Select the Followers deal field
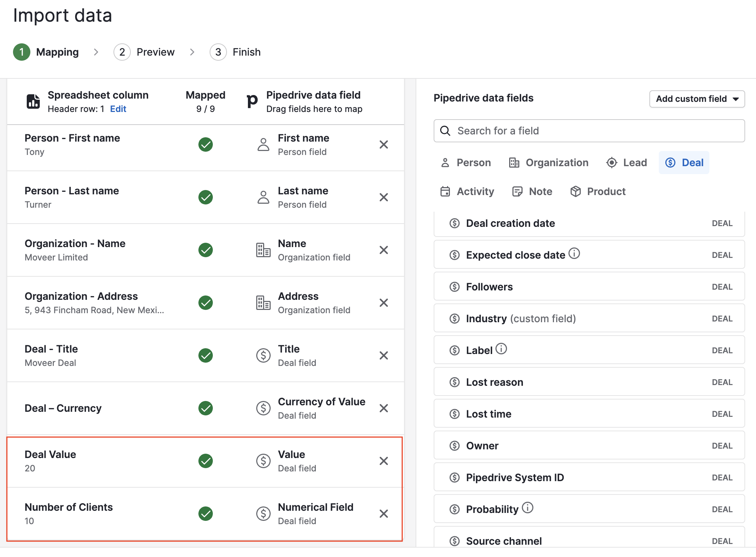The image size is (756, 557). coord(589,287)
